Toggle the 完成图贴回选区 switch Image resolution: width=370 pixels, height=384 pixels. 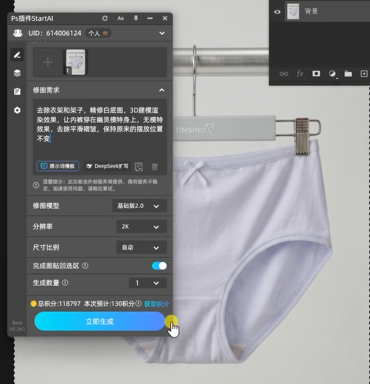pos(159,266)
